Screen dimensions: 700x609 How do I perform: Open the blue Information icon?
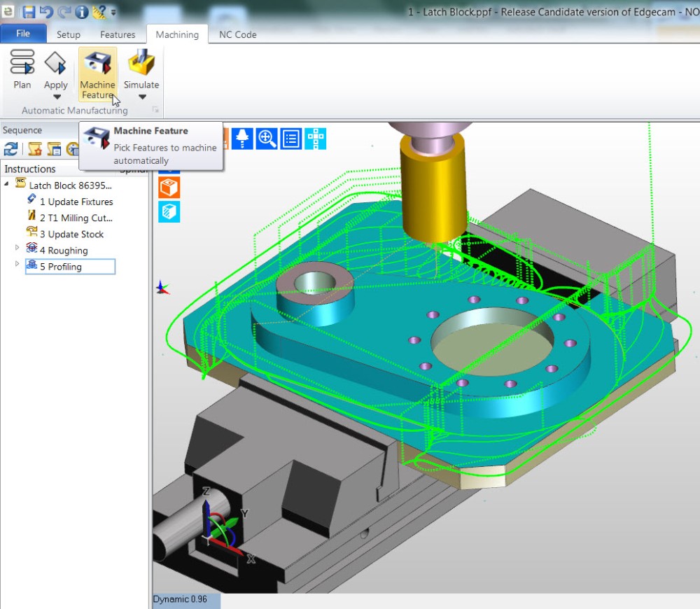click(81, 12)
